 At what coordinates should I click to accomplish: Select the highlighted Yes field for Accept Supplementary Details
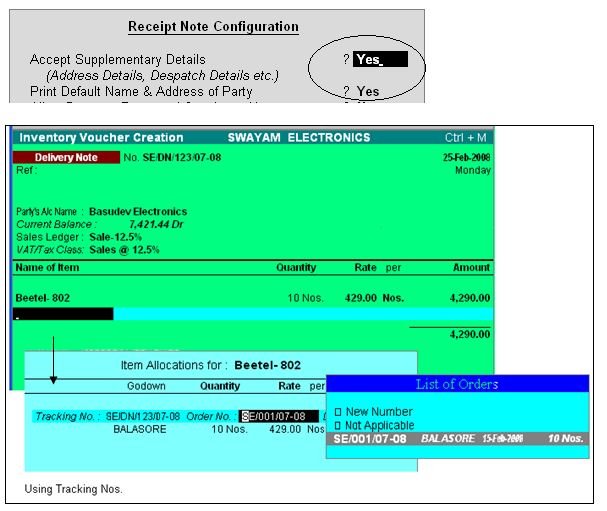pos(380,59)
